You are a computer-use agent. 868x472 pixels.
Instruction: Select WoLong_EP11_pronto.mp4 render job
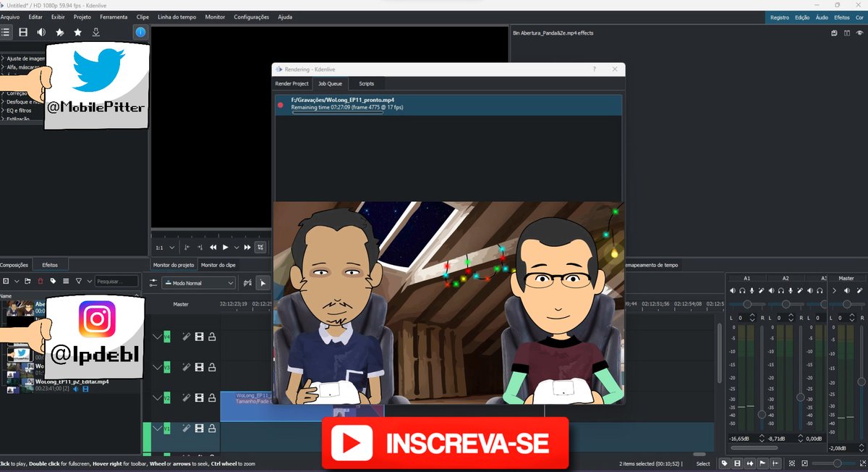click(x=448, y=104)
